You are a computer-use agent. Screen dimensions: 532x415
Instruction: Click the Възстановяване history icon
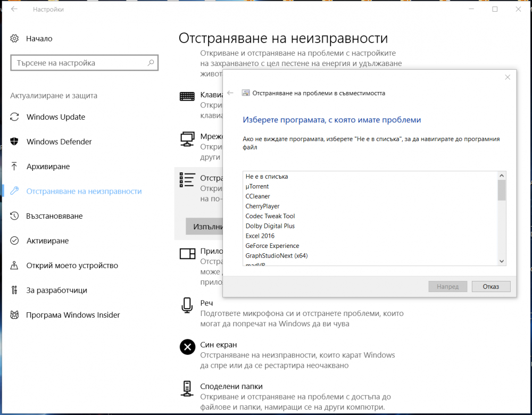click(x=14, y=216)
